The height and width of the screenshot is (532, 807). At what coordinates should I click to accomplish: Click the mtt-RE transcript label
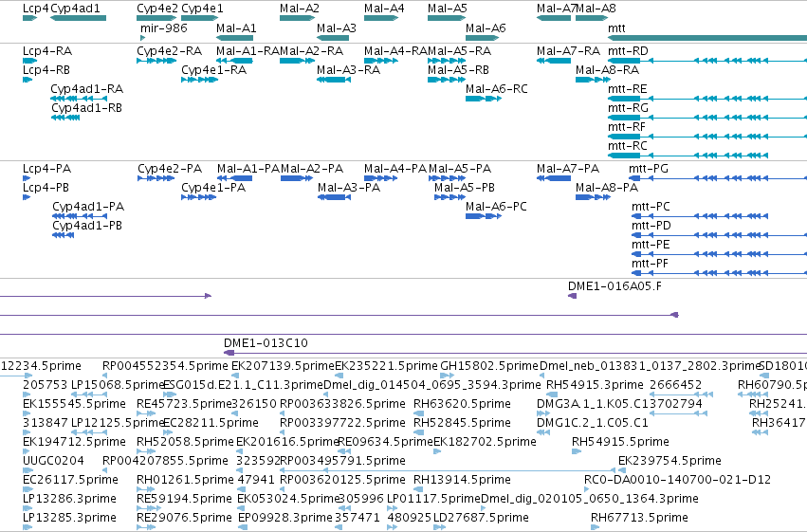tap(628, 89)
